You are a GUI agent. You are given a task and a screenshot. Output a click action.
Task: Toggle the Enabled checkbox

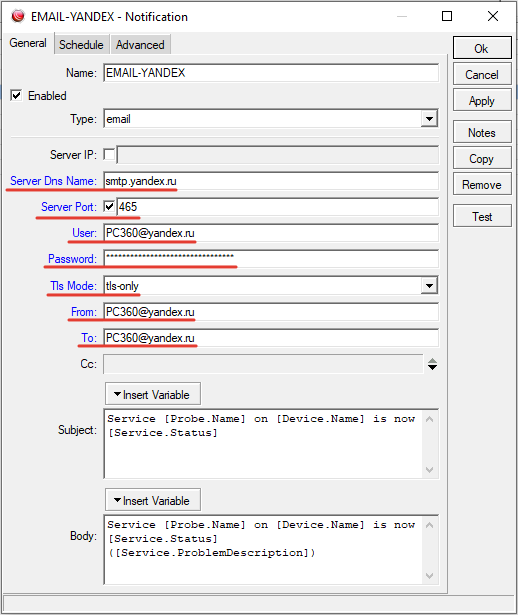[16, 95]
